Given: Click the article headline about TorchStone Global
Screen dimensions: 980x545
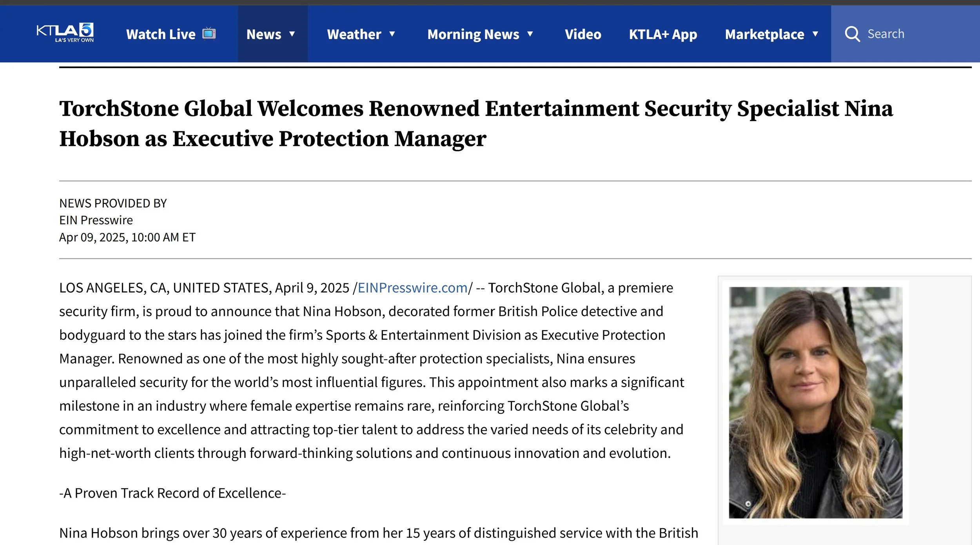Looking at the screenshot, I should pos(476,124).
